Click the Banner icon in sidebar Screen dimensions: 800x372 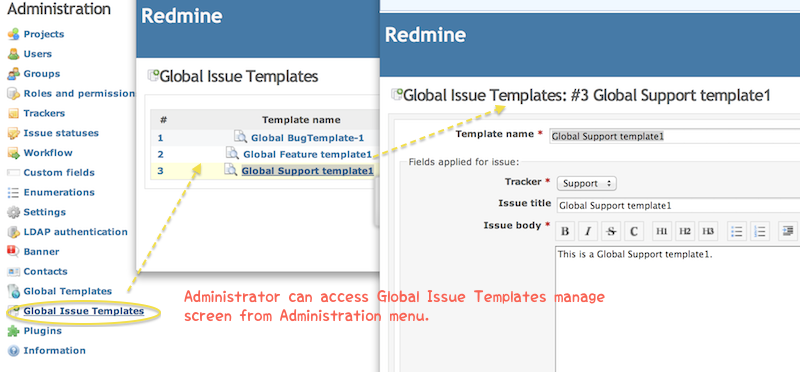[x=14, y=252]
